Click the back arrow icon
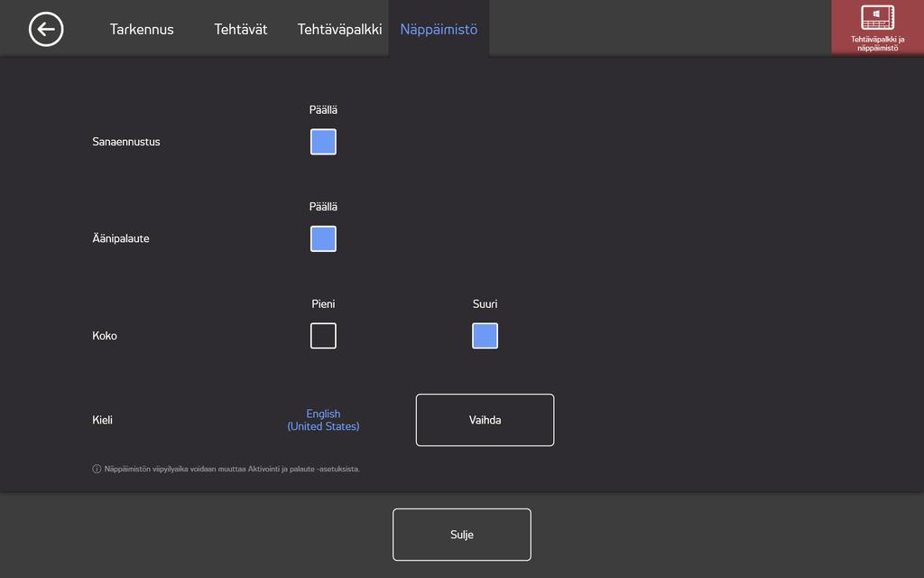924x578 pixels. [46, 29]
